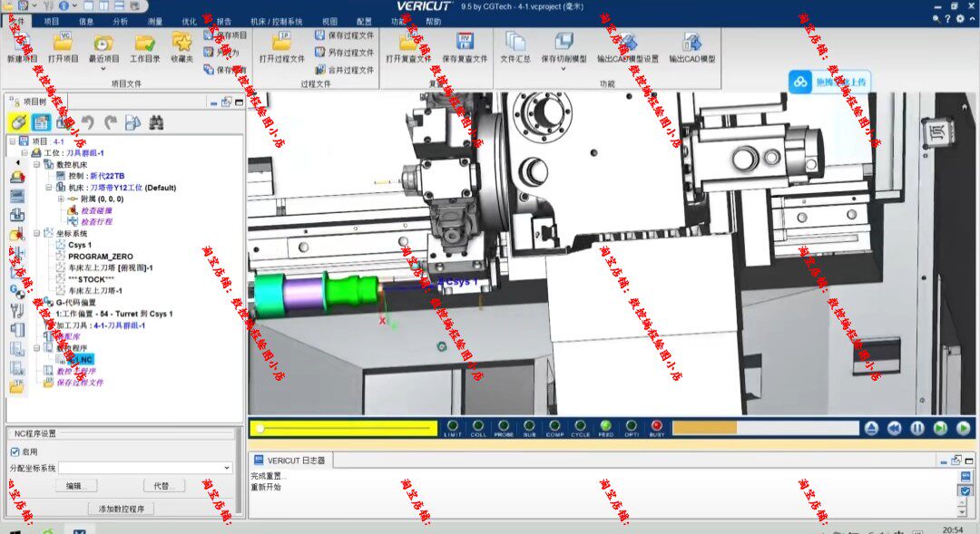Click the 工作目录 working directory icon
980x534 pixels.
tap(144, 44)
